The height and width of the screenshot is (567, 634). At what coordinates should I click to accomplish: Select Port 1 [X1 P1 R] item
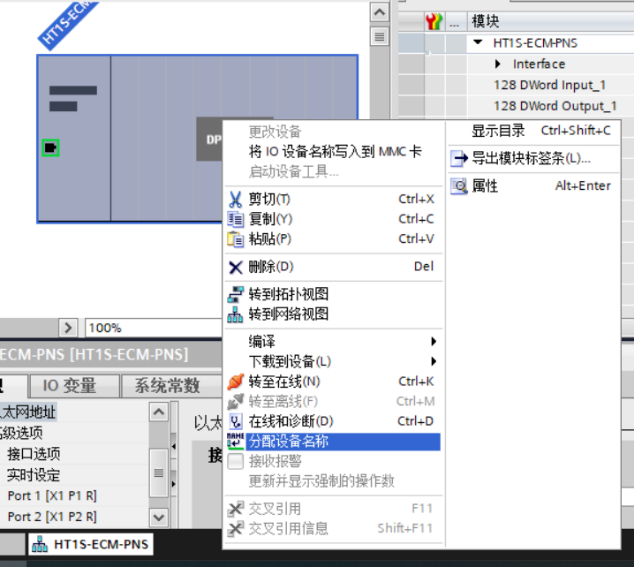(52, 496)
